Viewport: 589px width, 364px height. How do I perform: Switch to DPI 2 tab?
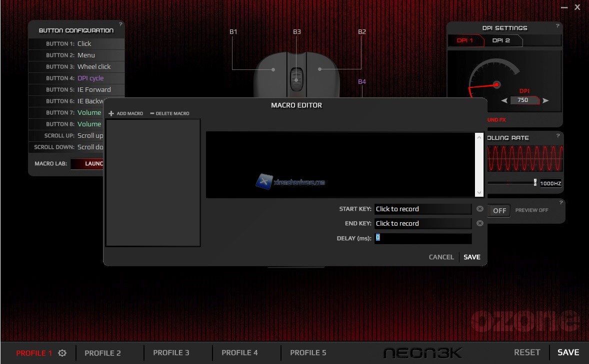coord(501,40)
